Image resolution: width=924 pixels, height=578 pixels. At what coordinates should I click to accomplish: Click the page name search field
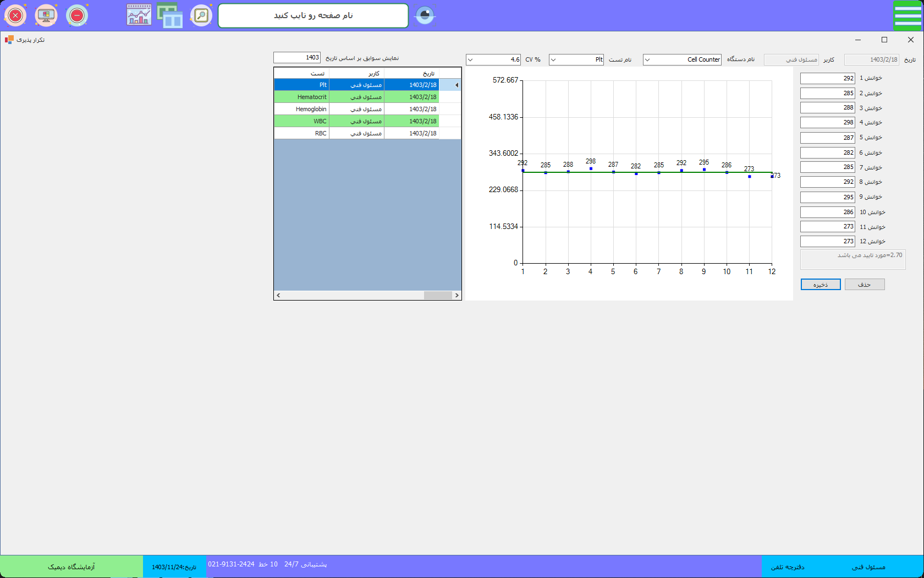[x=313, y=16]
